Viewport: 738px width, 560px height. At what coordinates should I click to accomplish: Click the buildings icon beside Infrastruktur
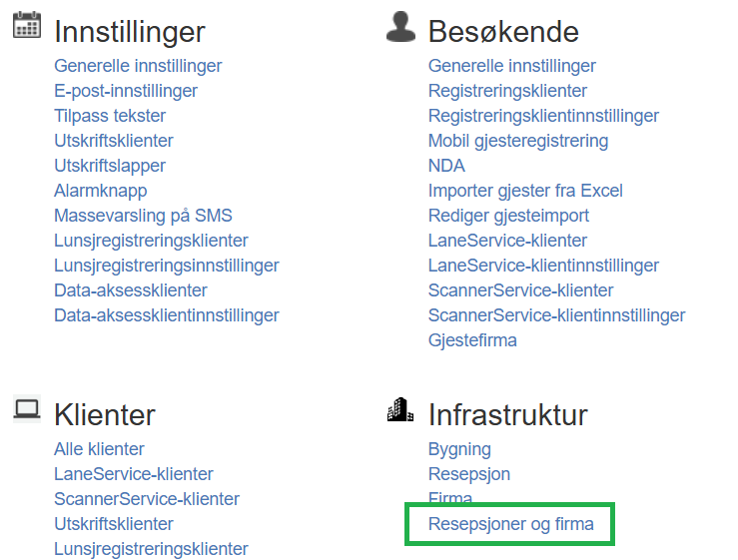[400, 409]
